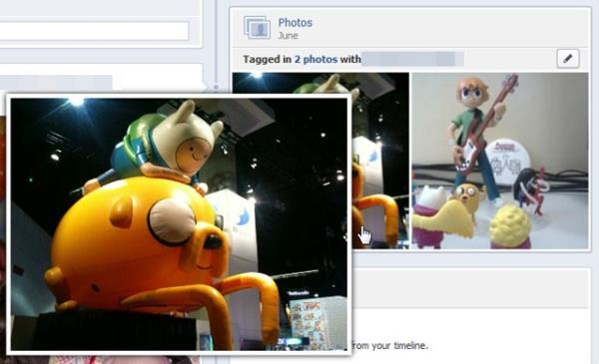This screenshot has width=599, height=364.
Task: Click the pencil edit button
Action: [568, 59]
